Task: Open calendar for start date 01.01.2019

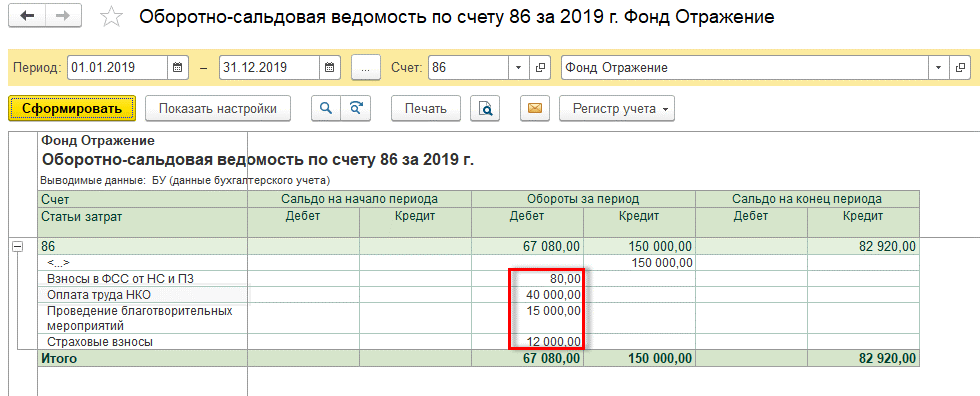Action: tap(178, 67)
